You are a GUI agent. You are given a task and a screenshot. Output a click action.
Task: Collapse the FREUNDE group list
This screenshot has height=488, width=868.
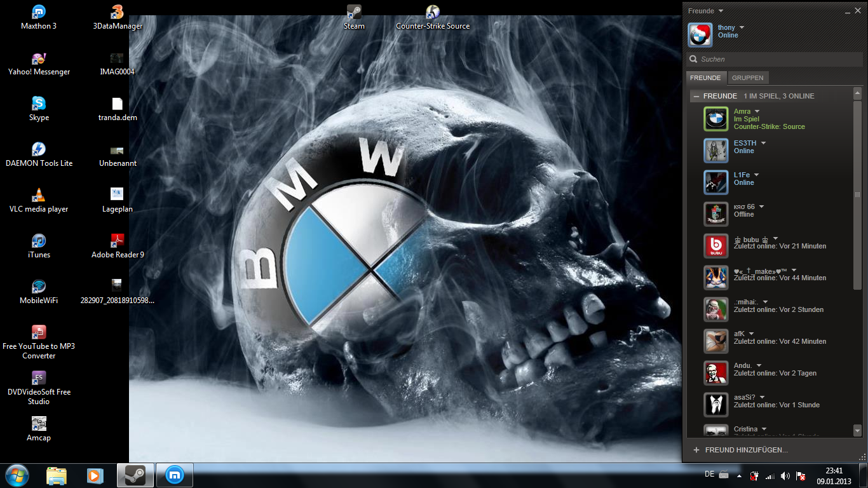point(697,97)
